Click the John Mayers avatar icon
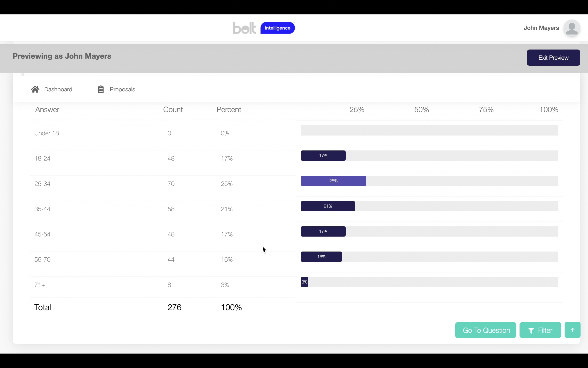588x368 pixels. click(572, 28)
